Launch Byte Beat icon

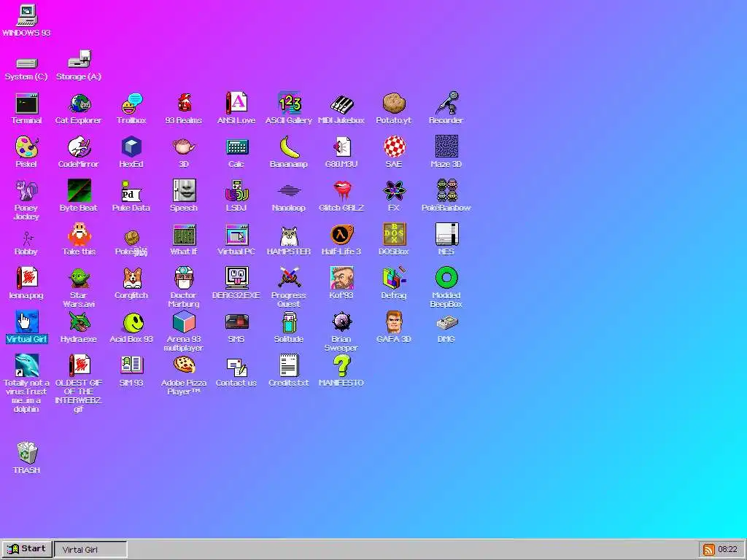[x=79, y=192]
